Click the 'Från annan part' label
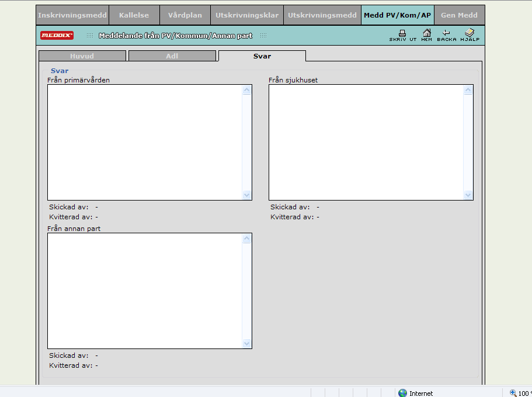Image resolution: width=532 pixels, height=397 pixels. point(74,229)
